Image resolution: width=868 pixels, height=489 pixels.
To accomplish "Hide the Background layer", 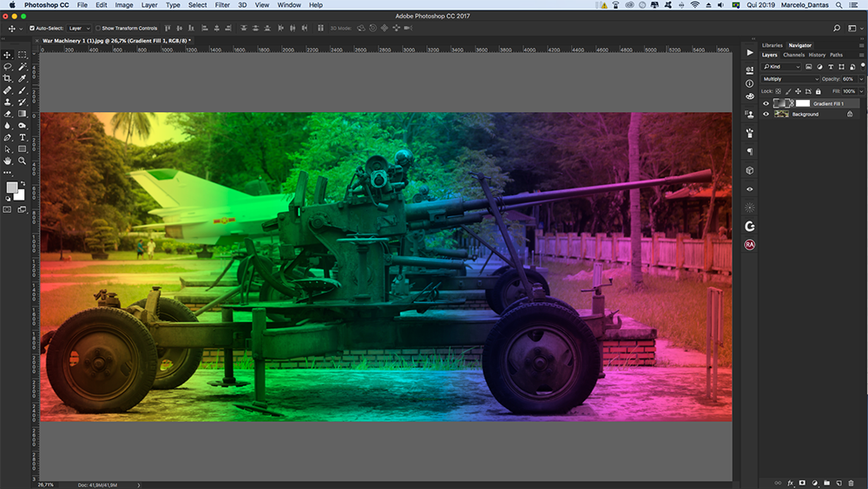I will (x=766, y=114).
